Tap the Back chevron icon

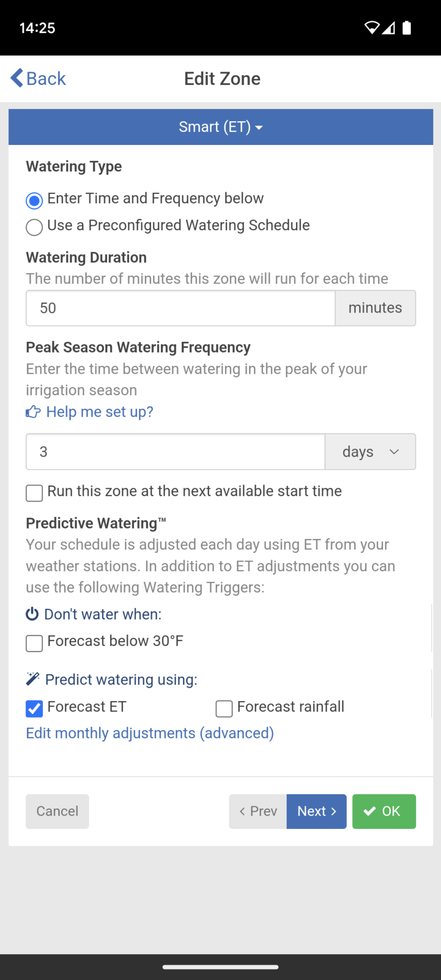(x=17, y=78)
